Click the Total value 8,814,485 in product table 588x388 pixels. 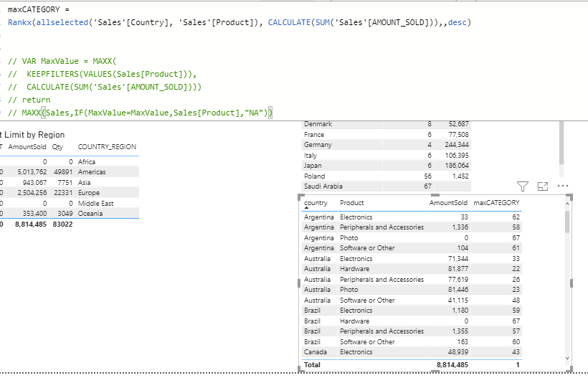click(x=452, y=365)
